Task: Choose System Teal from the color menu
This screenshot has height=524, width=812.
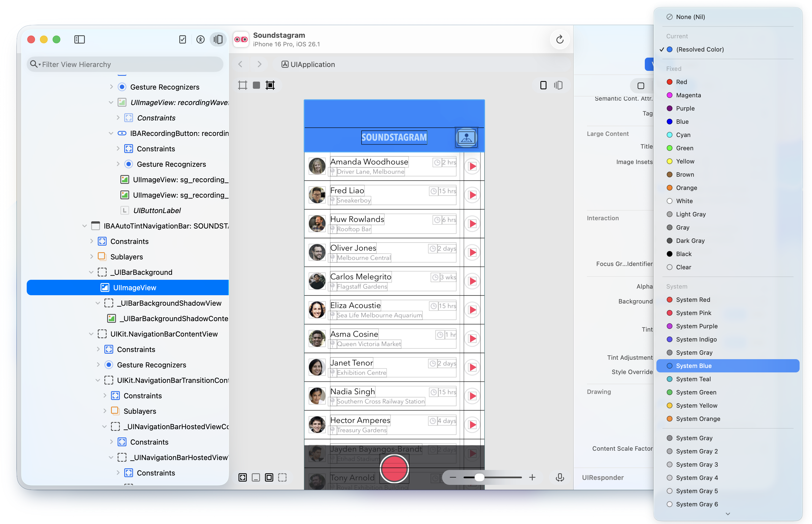Action: tap(693, 379)
